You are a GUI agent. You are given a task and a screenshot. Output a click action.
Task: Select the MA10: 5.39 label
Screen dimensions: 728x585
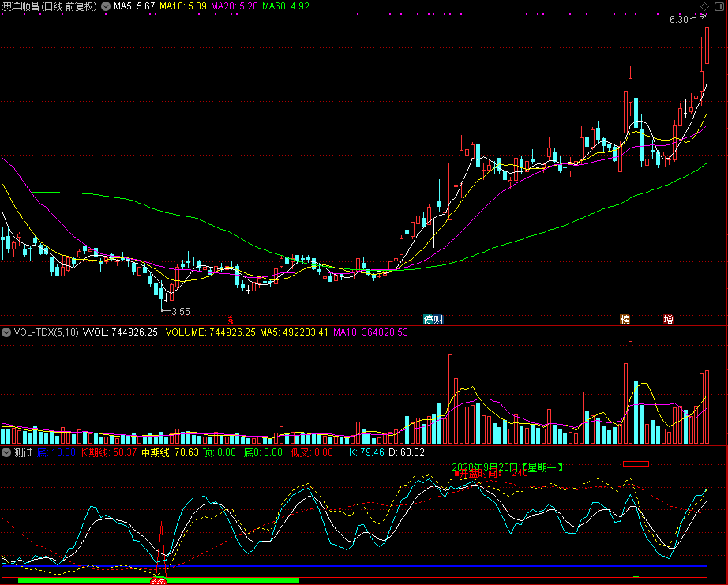183,6
